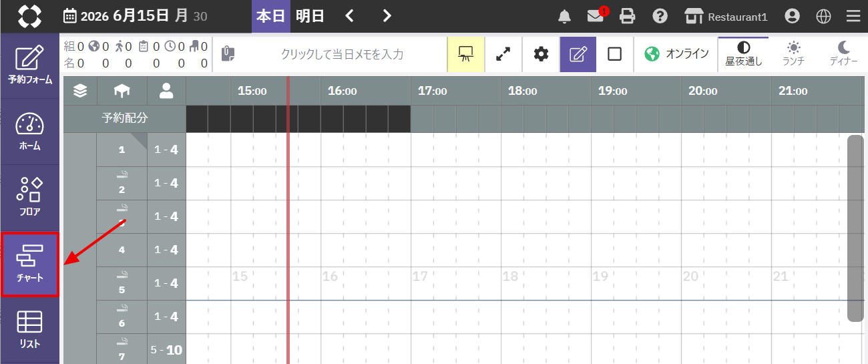Click the app logo icon
This screenshot has width=868, height=364.
pos(29,16)
